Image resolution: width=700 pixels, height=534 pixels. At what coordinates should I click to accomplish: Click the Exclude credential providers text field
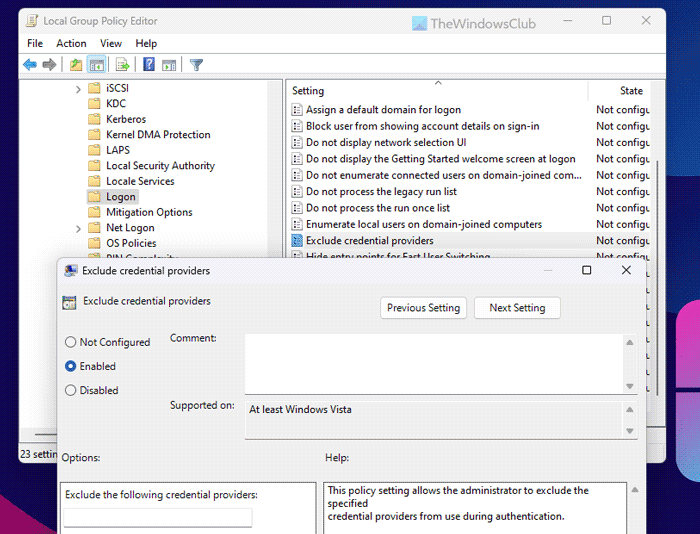click(x=158, y=517)
